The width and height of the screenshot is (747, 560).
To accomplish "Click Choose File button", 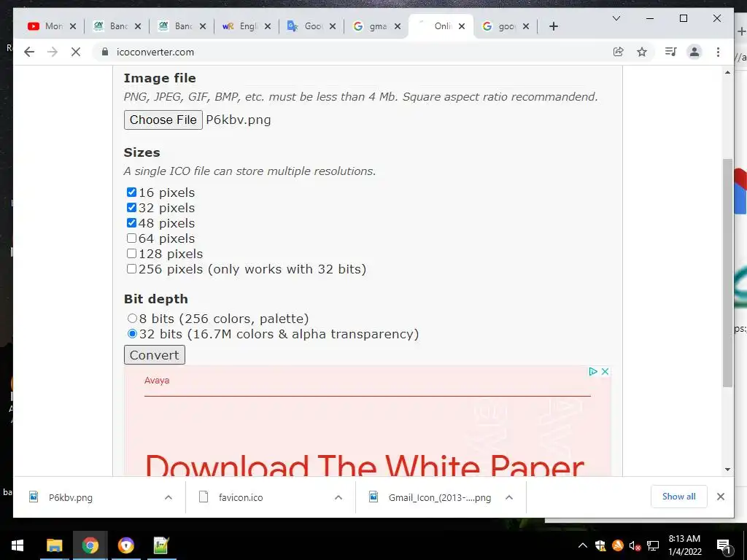I will 163,120.
